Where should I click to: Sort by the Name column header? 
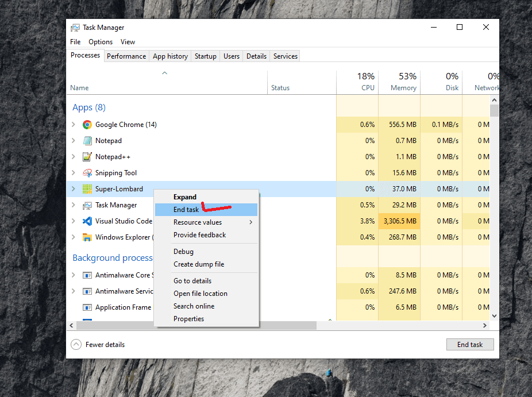(167, 83)
